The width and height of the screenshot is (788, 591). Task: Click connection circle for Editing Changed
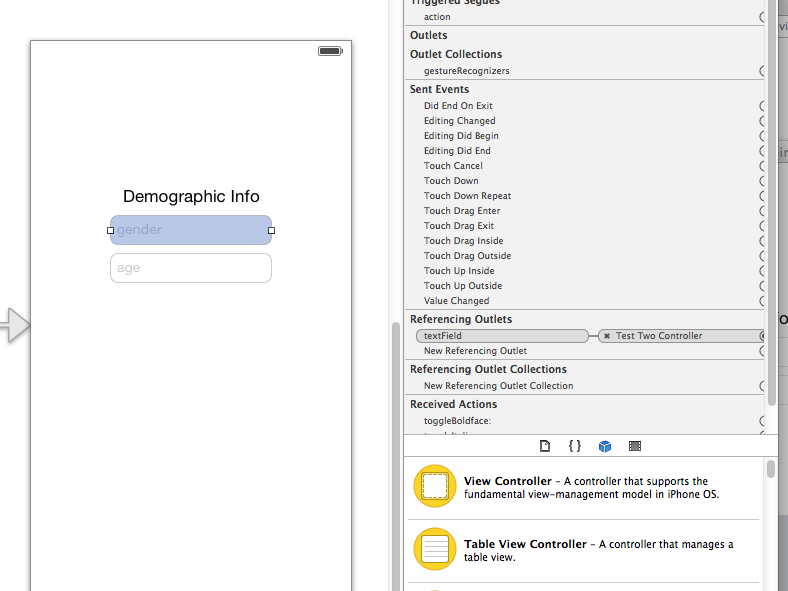point(762,121)
